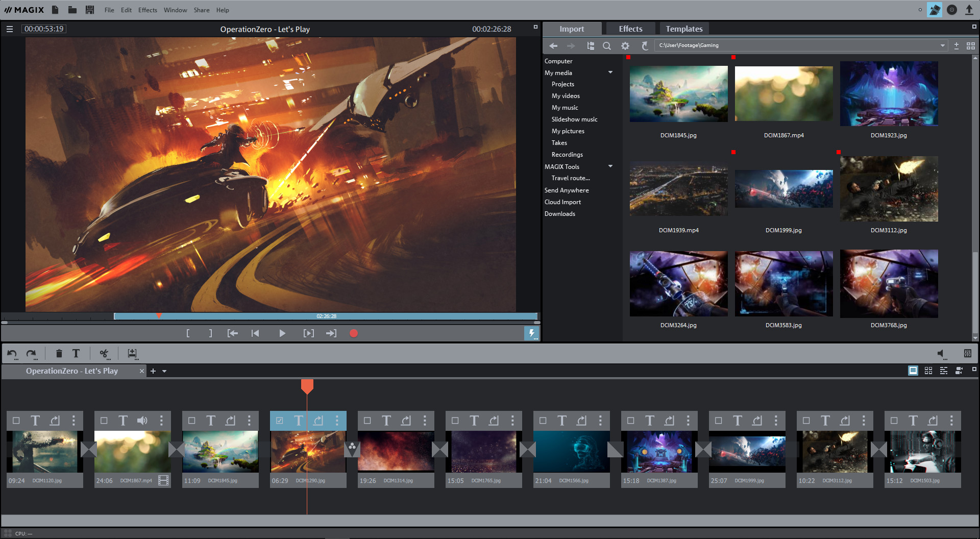The width and height of the screenshot is (980, 539).
Task: Switch to the Templates tab
Action: (684, 29)
